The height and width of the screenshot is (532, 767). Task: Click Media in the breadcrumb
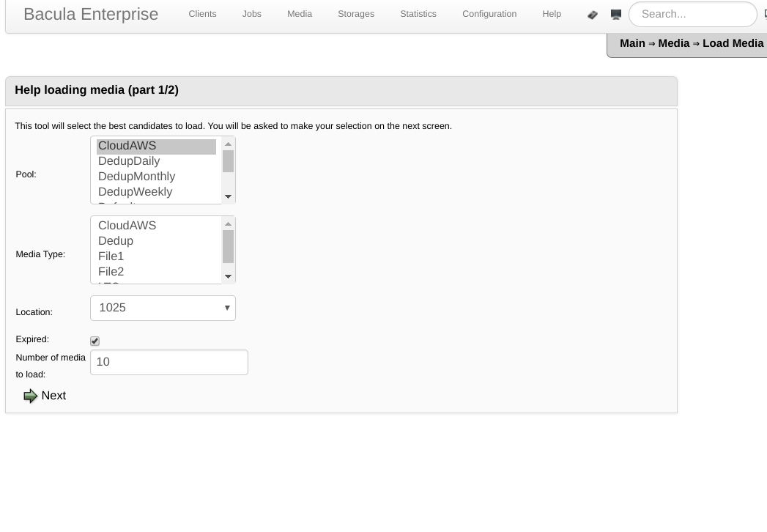point(674,43)
